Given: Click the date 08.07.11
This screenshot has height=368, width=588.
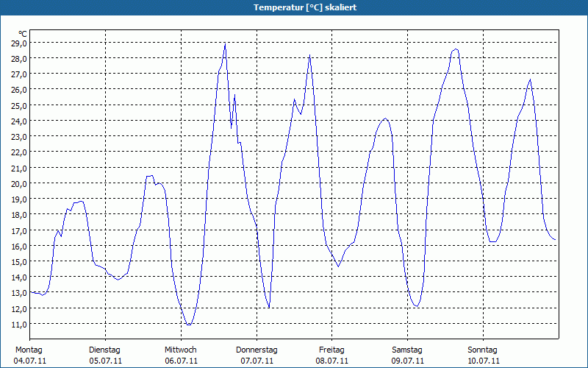Looking at the screenshot, I should tap(332, 361).
